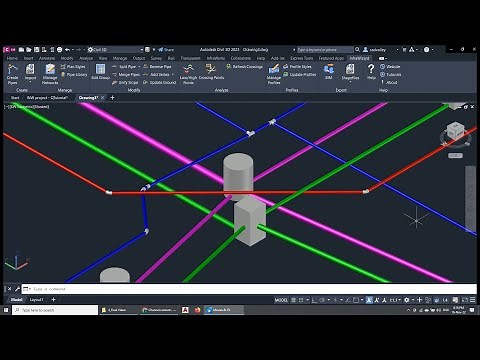The width and height of the screenshot is (480, 360).
Task: Open the status bar customization menu
Action: point(472,300)
